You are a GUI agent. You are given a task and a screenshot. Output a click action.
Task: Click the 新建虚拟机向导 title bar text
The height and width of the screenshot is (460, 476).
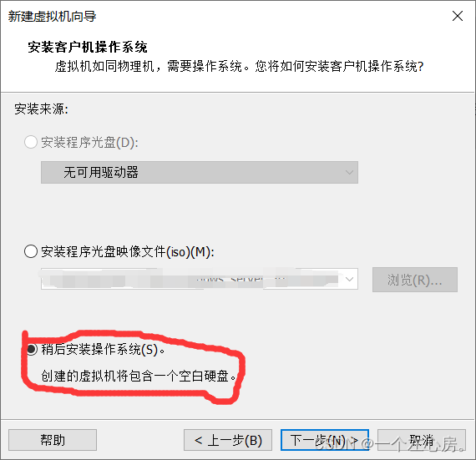52,17
